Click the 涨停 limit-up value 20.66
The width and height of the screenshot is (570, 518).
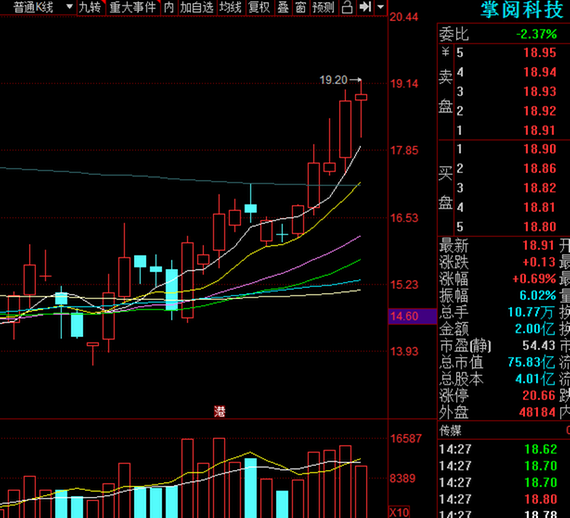pos(539,395)
